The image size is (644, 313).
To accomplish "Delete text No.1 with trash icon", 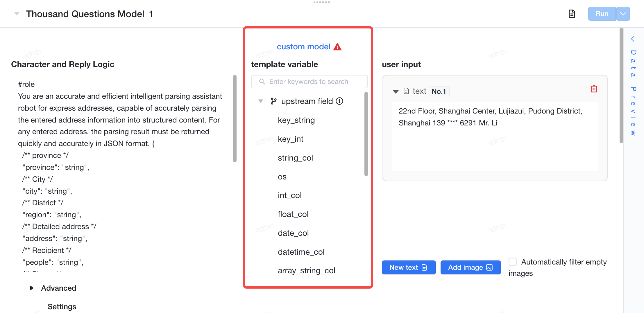I will [x=594, y=89].
